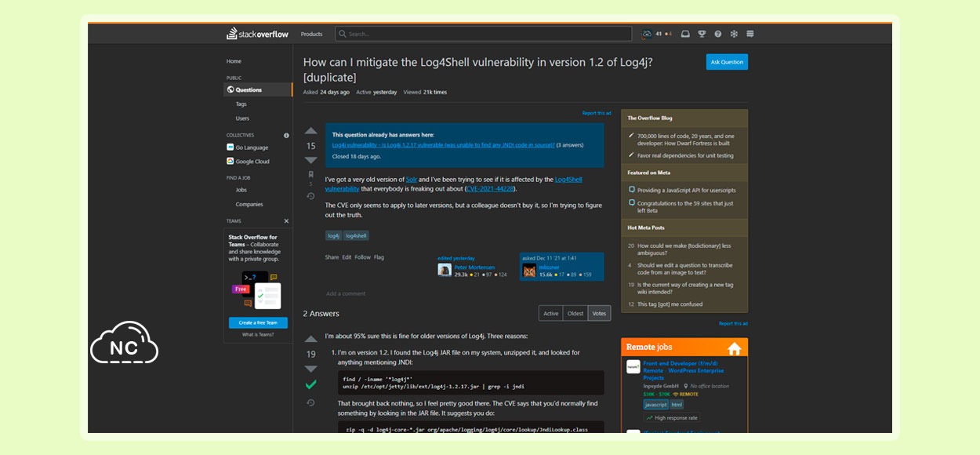
Task: Open the Products menu
Action: [311, 34]
